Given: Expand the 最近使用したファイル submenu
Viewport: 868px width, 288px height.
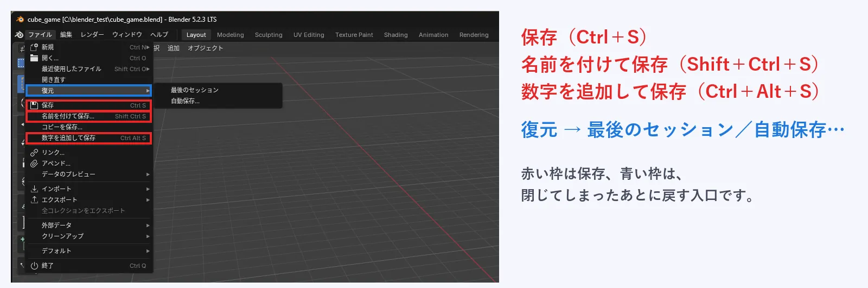Looking at the screenshot, I should 90,69.
